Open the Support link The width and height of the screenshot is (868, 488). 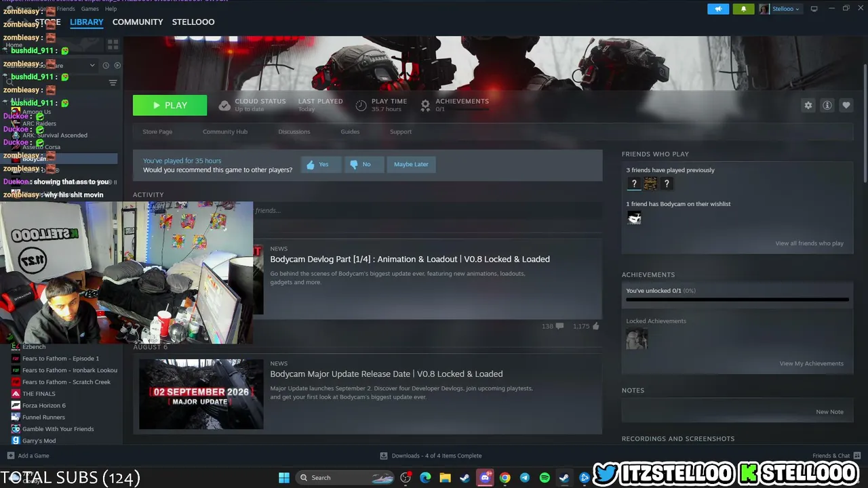(x=401, y=131)
